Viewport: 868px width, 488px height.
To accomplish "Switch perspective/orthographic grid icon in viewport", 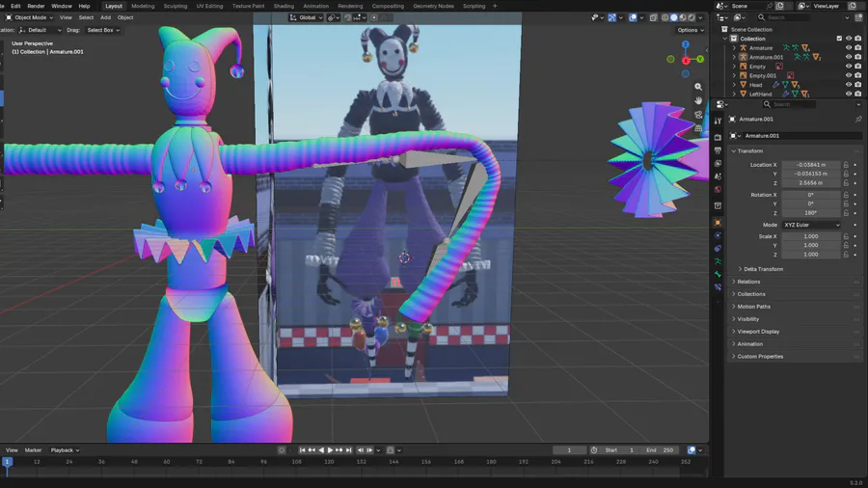I will point(698,128).
